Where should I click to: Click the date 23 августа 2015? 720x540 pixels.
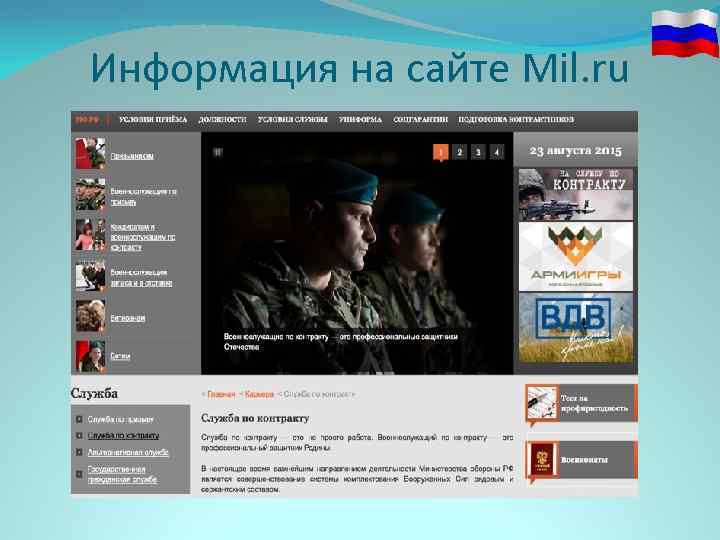575,151
